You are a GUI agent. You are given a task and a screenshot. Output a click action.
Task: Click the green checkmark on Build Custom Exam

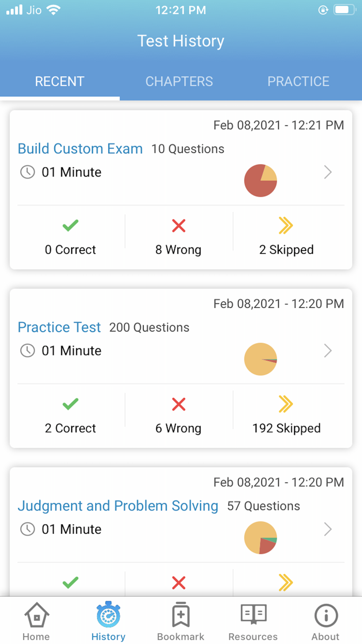70,225
